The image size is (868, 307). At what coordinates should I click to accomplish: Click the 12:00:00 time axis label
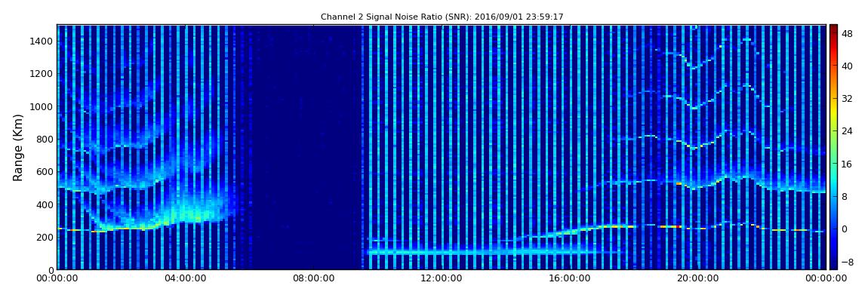pos(442,279)
